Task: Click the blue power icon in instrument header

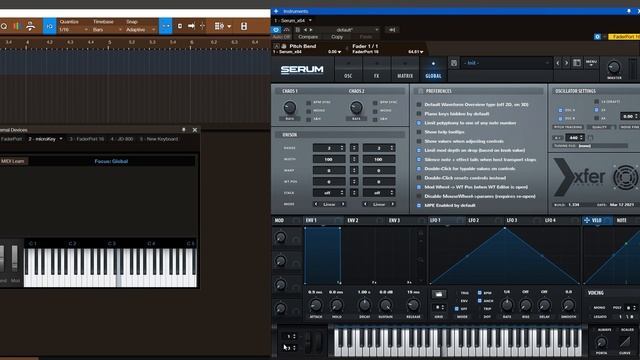Action: (x=276, y=30)
